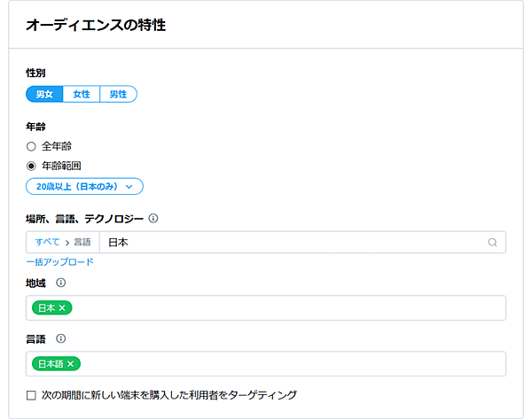The image size is (532, 419).
Task: Select the 全年齢 radio button
Action: [x=31, y=146]
